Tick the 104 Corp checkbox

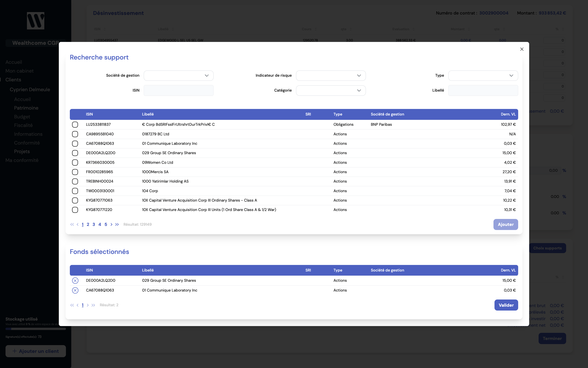[75, 191]
